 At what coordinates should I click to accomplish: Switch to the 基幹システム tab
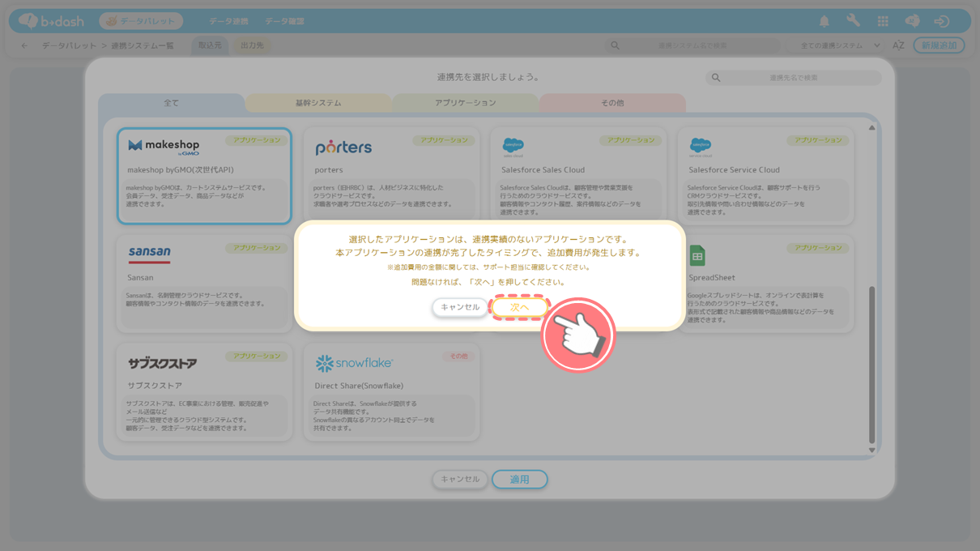318,103
